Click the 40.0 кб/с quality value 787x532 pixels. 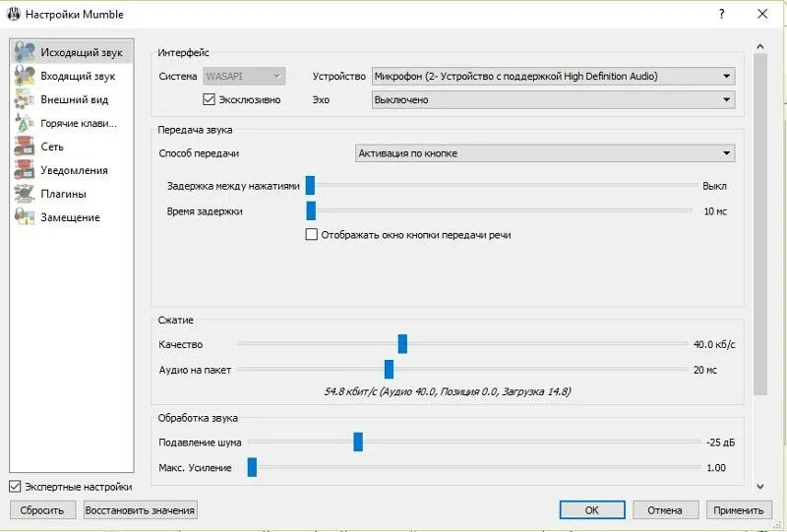714,344
